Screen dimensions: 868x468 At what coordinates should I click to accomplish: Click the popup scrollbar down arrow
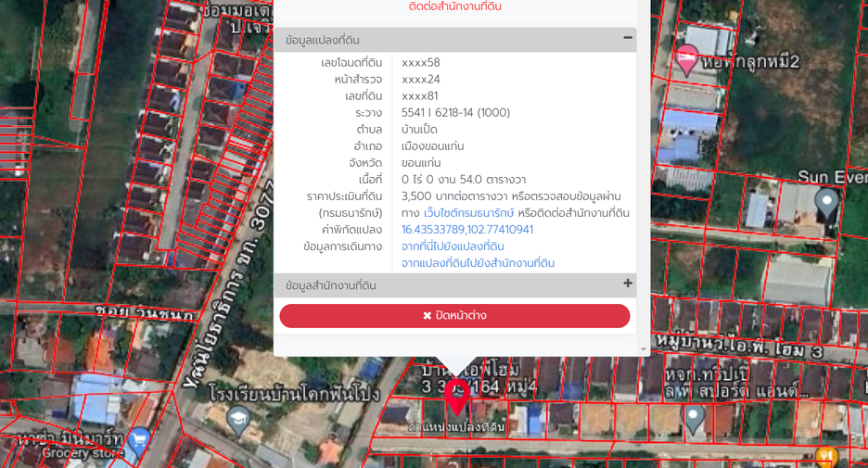644,349
